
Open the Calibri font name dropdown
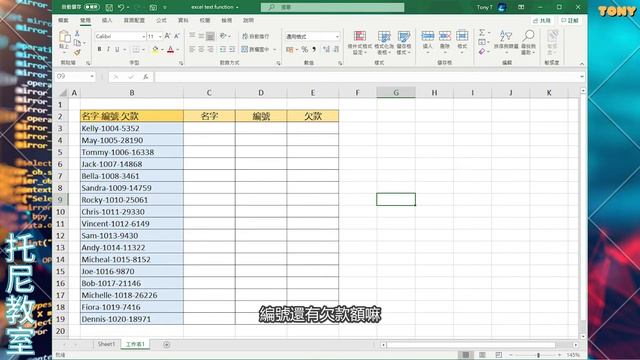pyautogui.click(x=144, y=36)
